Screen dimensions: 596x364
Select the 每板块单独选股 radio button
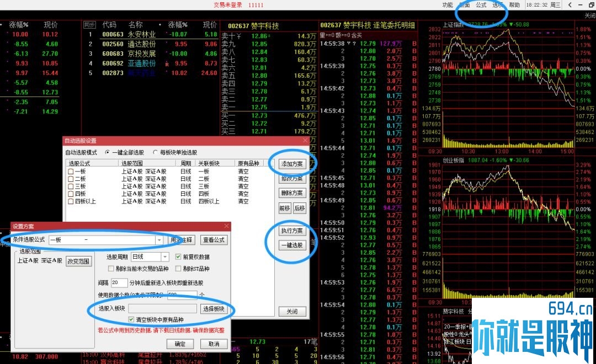tap(155, 152)
